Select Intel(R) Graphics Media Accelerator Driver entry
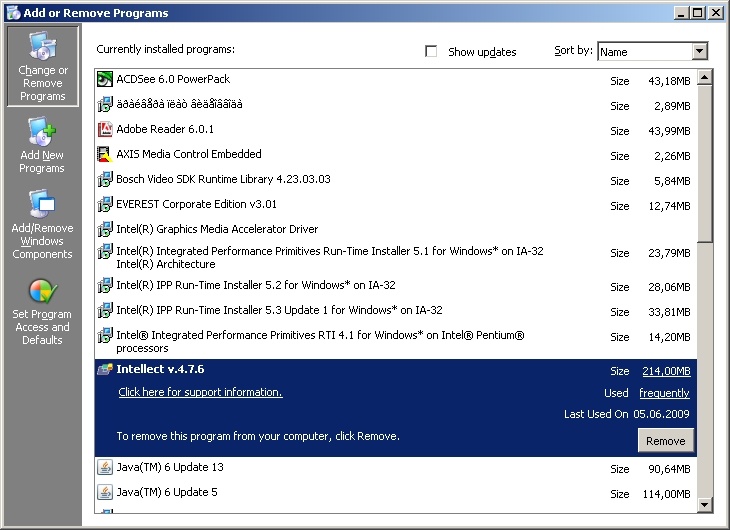 [x=217, y=229]
